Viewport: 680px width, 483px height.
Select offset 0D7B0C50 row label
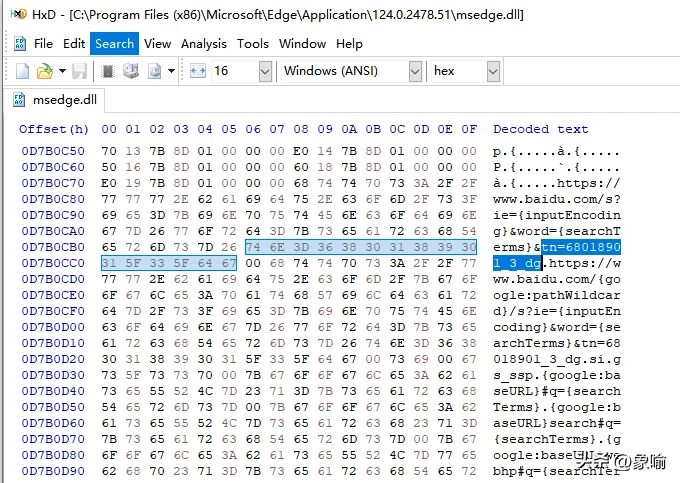coord(53,151)
